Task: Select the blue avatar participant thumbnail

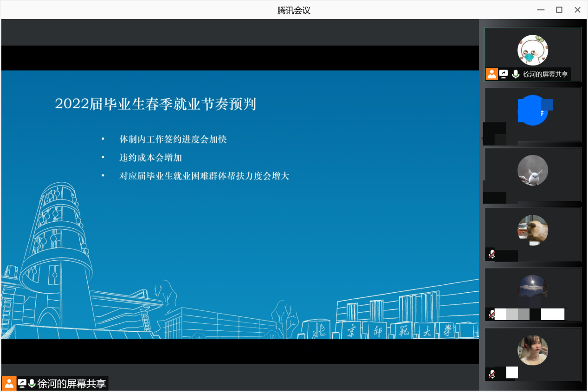Action: [532, 115]
